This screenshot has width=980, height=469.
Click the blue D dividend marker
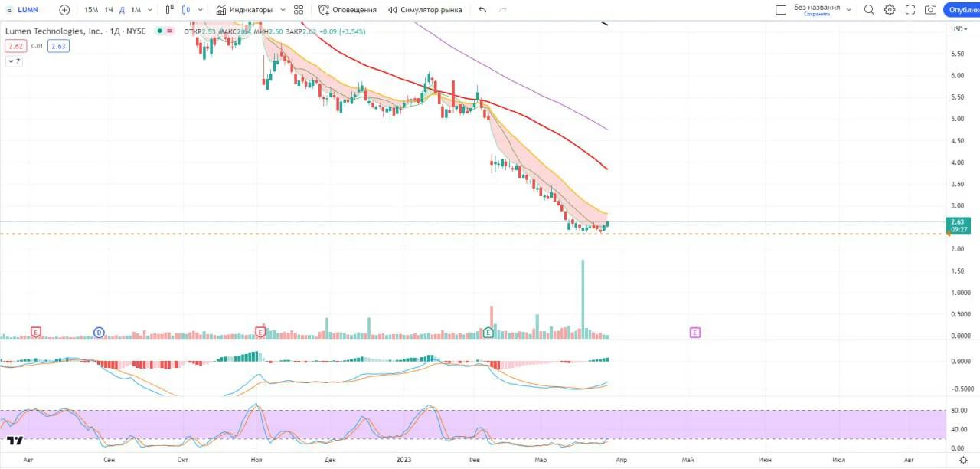tap(99, 332)
